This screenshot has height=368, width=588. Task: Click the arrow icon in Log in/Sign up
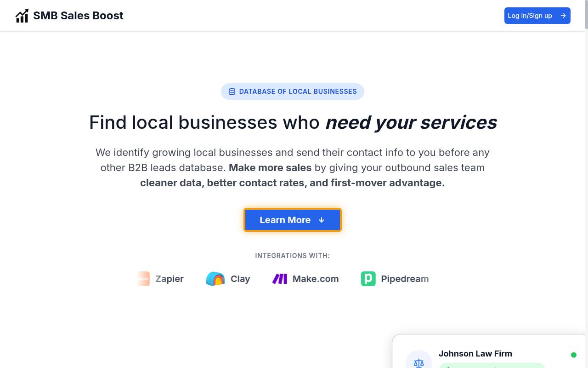point(563,16)
